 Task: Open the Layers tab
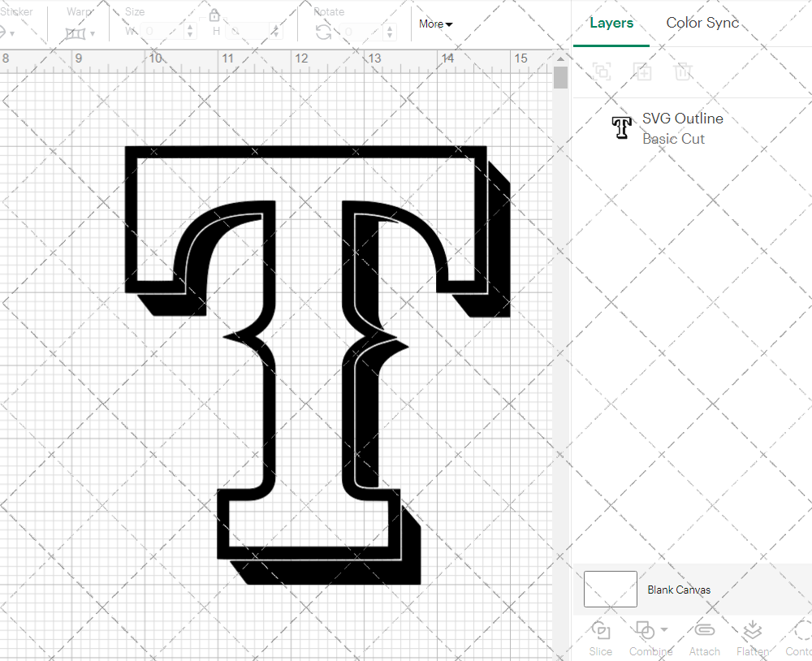point(611,23)
